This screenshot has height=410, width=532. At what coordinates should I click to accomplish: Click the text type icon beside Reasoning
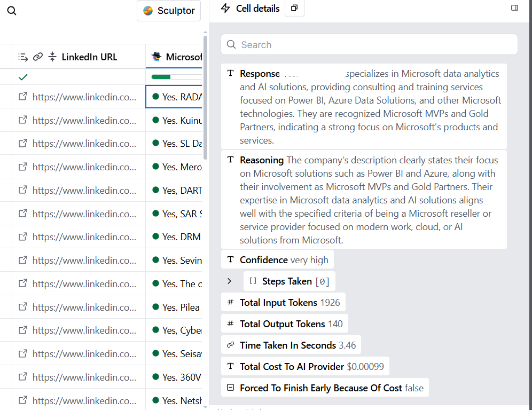(230, 160)
